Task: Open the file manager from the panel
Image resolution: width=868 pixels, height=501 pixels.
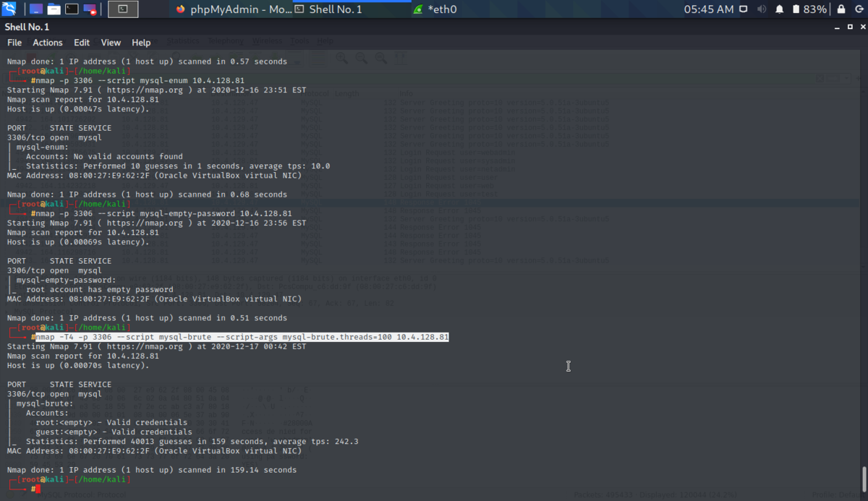Action: pyautogui.click(x=53, y=9)
